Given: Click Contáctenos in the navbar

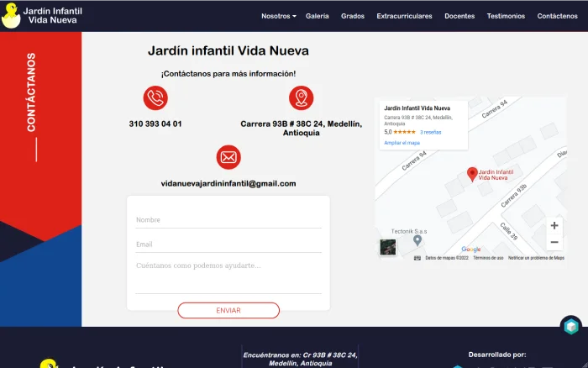Looking at the screenshot, I should pyautogui.click(x=557, y=16).
